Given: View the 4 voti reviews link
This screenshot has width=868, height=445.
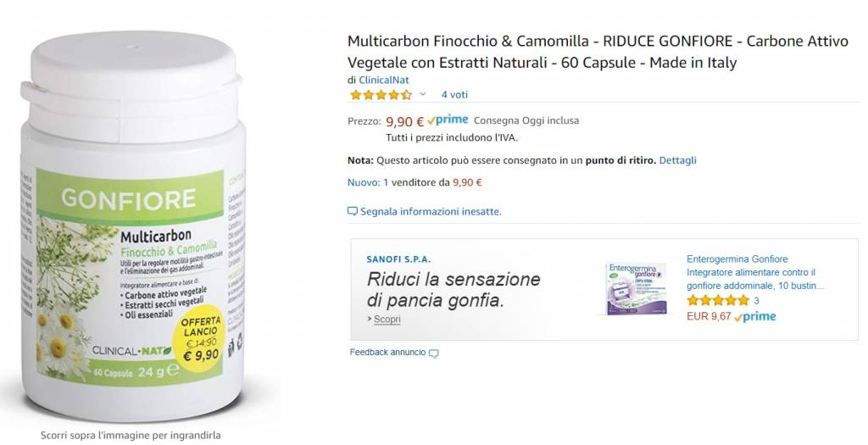Looking at the screenshot, I should click(454, 95).
